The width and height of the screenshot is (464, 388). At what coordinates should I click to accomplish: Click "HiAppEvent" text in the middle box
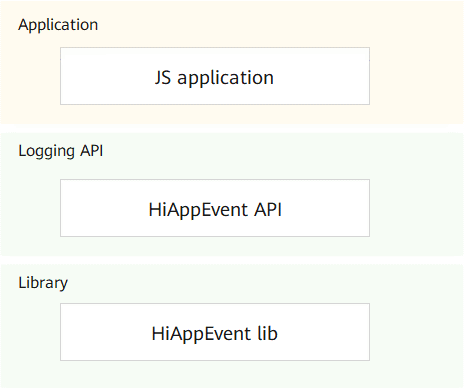pos(198,211)
